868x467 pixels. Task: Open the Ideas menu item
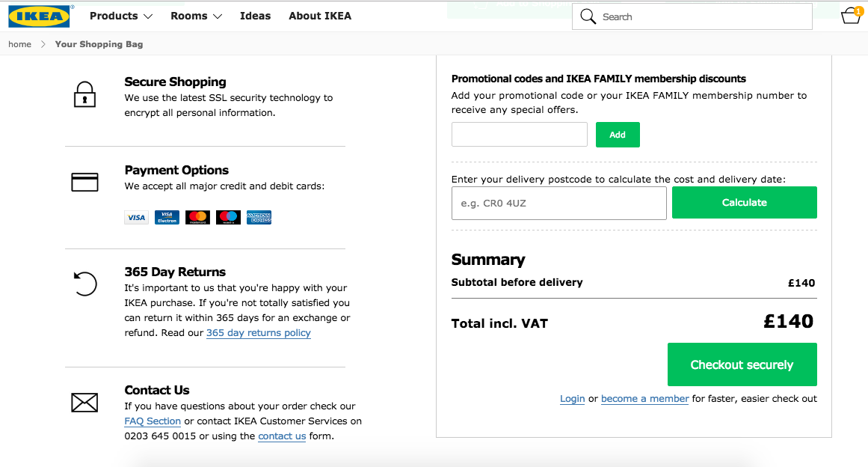[x=255, y=16]
